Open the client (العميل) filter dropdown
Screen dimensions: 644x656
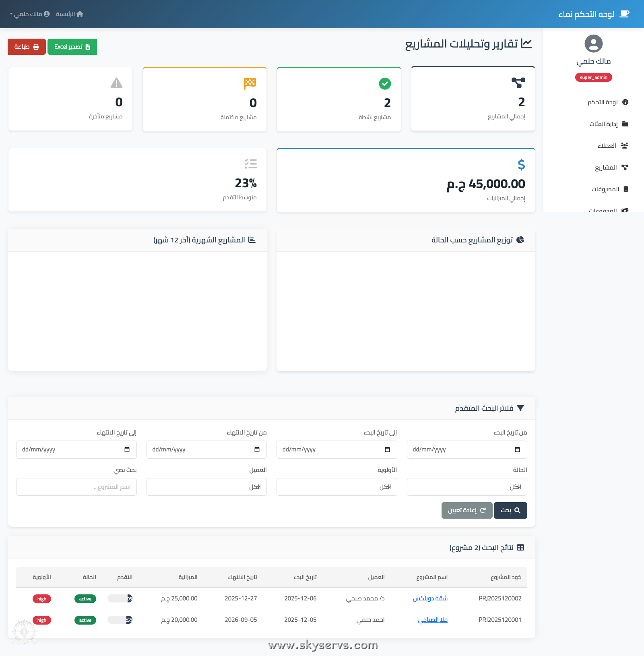click(x=206, y=487)
